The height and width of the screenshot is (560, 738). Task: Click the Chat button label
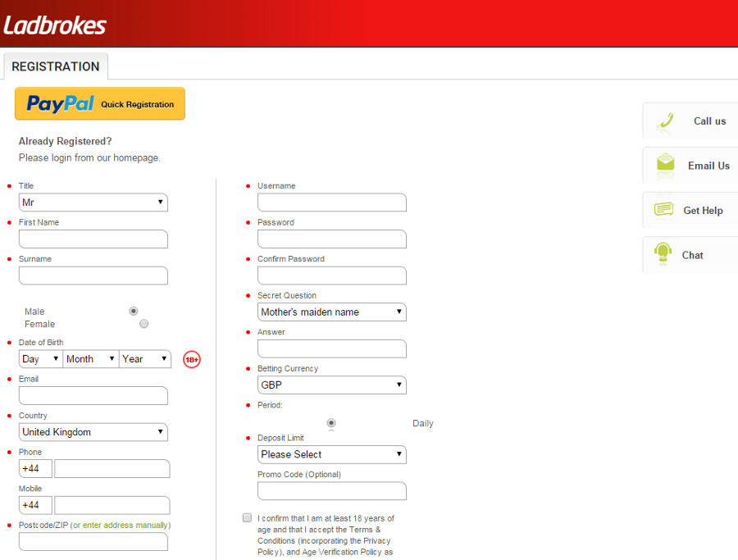692,255
